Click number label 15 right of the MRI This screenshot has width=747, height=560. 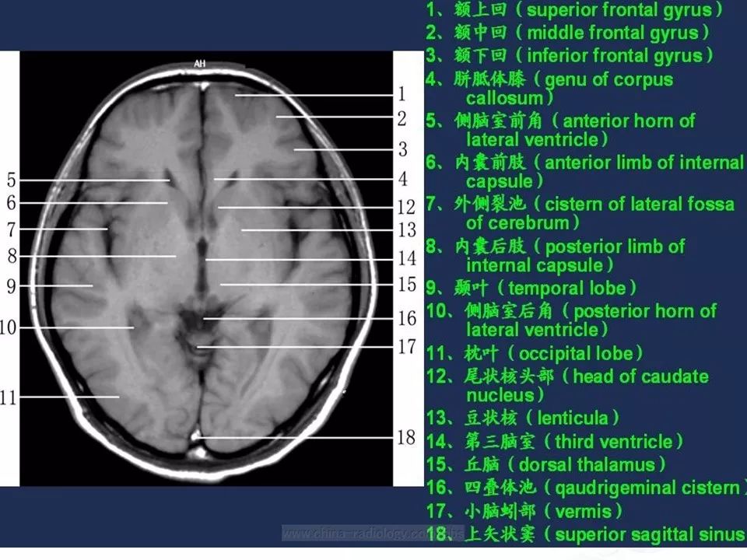pos(407,285)
